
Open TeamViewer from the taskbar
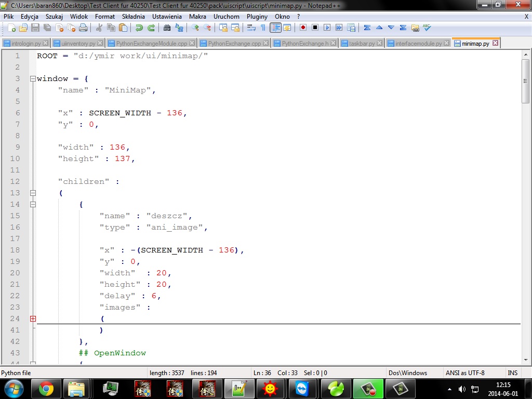click(x=302, y=389)
